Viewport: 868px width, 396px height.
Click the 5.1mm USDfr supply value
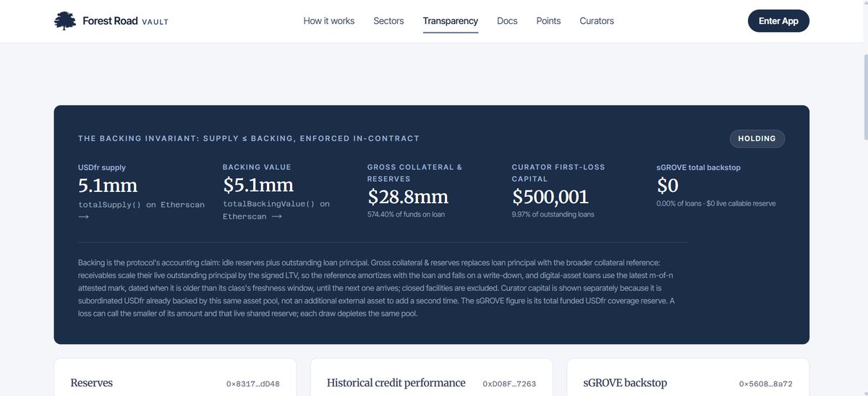click(108, 185)
